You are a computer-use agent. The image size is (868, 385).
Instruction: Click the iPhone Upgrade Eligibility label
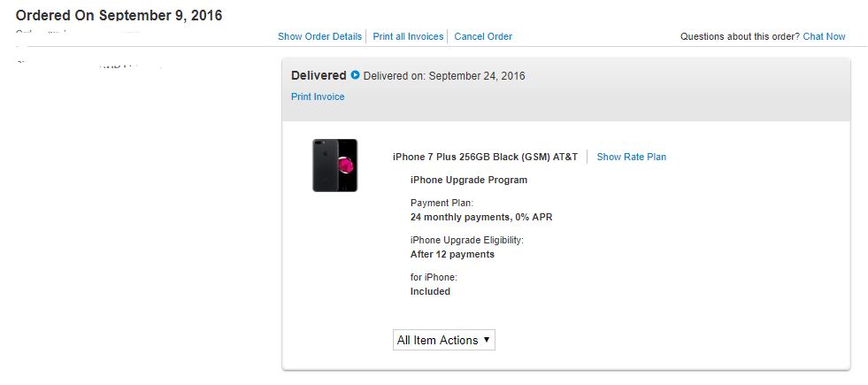[x=467, y=240]
